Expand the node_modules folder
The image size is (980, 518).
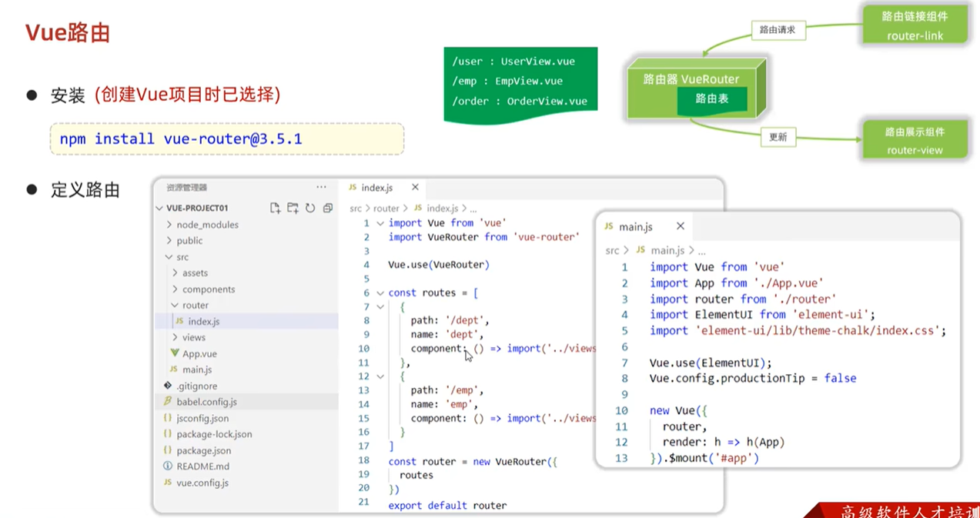(169, 225)
